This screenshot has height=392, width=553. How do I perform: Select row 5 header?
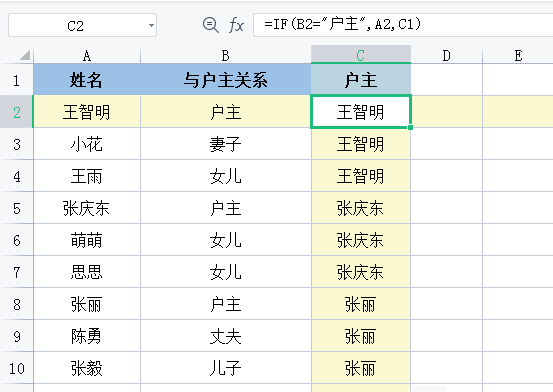click(x=17, y=208)
